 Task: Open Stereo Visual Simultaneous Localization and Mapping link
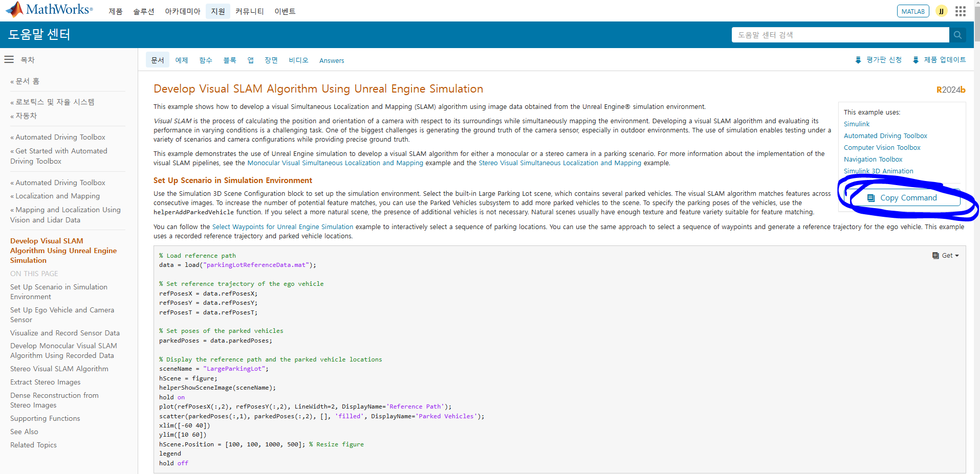coord(560,163)
